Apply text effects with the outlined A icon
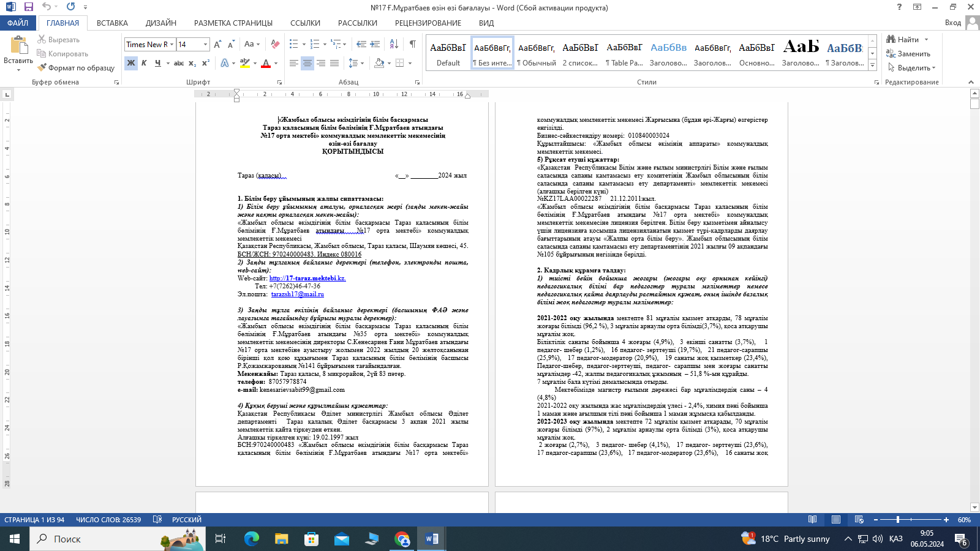This screenshot has height=551, width=980. [225, 63]
